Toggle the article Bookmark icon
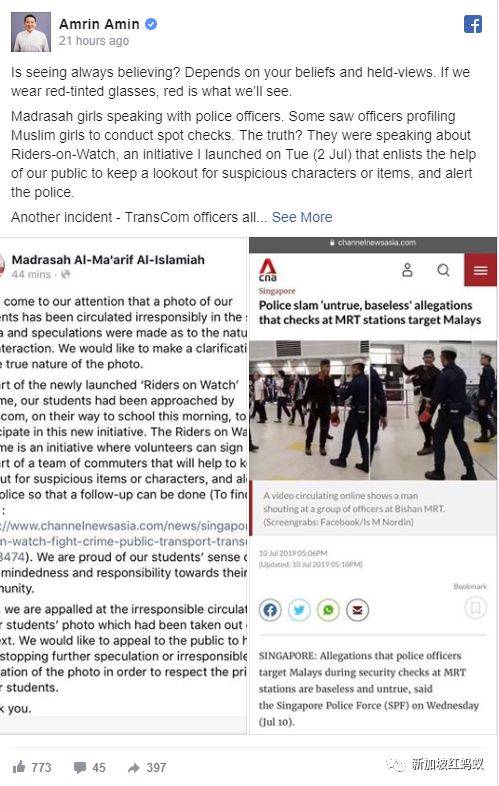 click(475, 608)
